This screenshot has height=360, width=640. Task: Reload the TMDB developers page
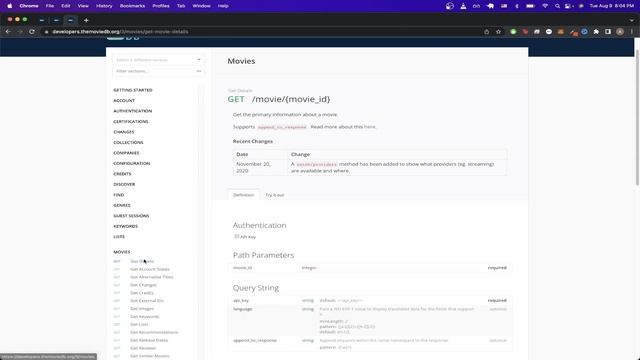pyautogui.click(x=32, y=31)
